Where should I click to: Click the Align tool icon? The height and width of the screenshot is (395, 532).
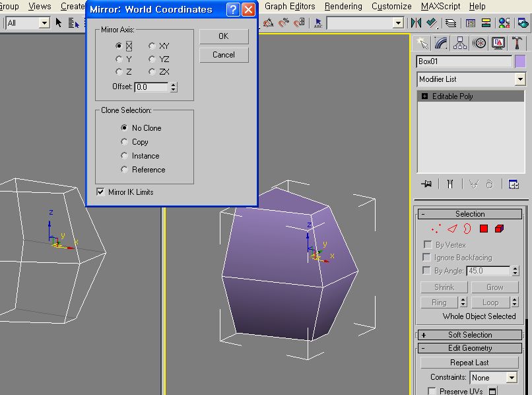click(x=432, y=22)
